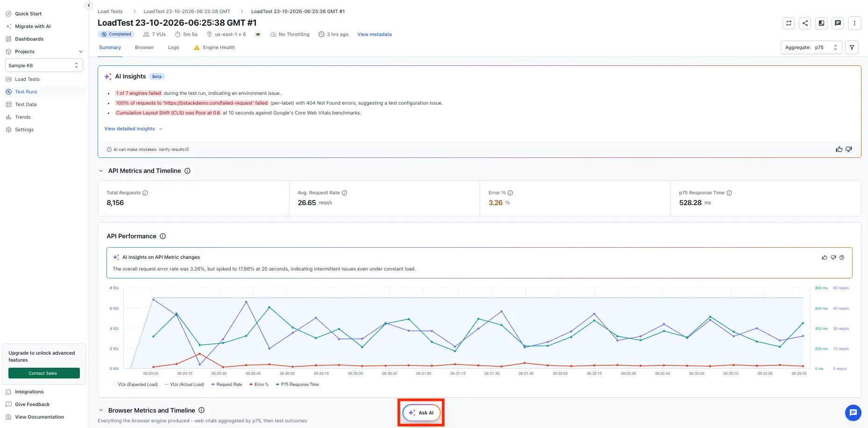Image resolution: width=868 pixels, height=428 pixels.
Task: Select the Summary tab
Action: click(x=110, y=47)
